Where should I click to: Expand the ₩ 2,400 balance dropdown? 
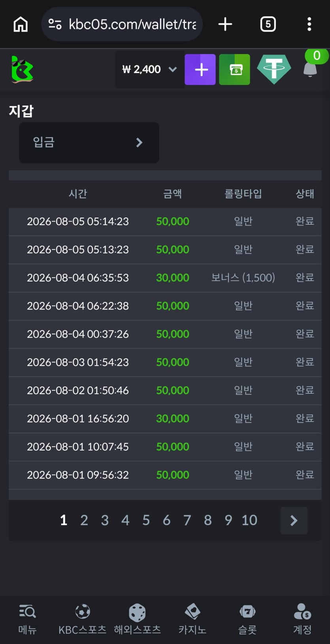tap(149, 69)
